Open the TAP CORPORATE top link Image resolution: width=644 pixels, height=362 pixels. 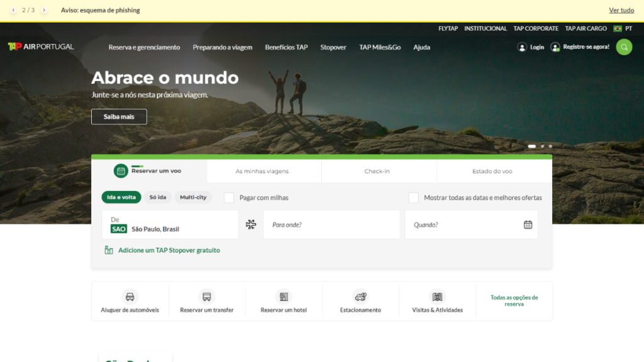click(536, 29)
